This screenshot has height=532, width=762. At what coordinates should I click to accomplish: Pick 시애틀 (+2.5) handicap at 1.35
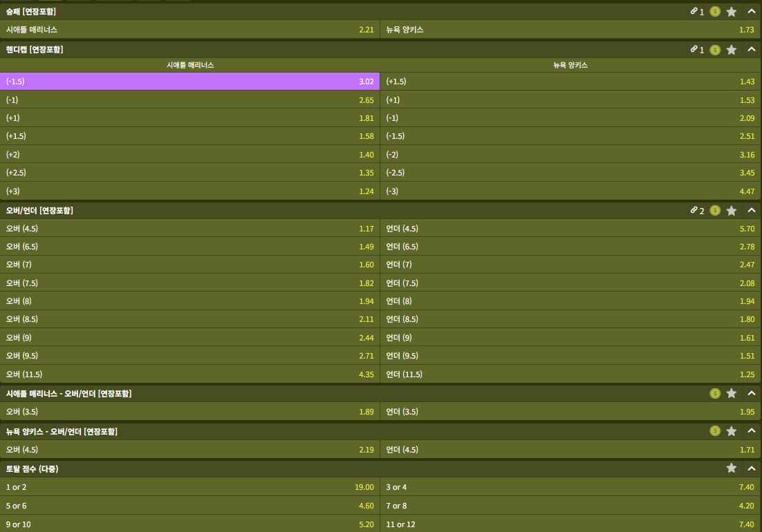pyautogui.click(x=189, y=172)
